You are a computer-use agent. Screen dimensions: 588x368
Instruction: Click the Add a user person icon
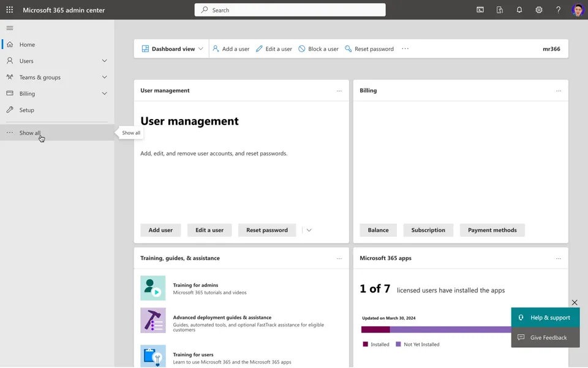click(216, 49)
